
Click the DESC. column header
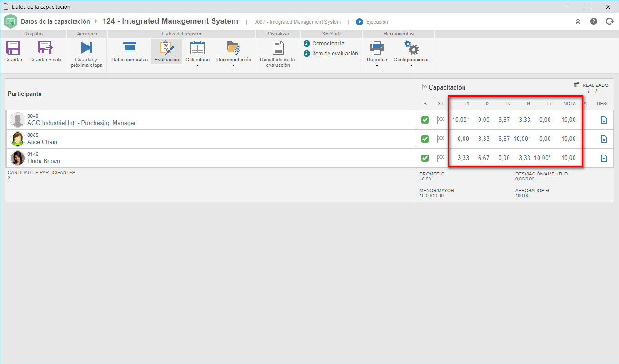coord(604,104)
